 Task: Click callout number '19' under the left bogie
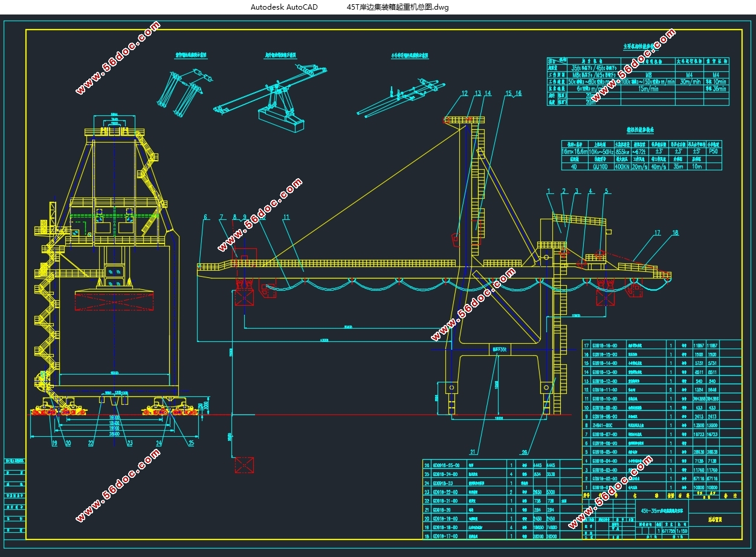tap(54, 443)
